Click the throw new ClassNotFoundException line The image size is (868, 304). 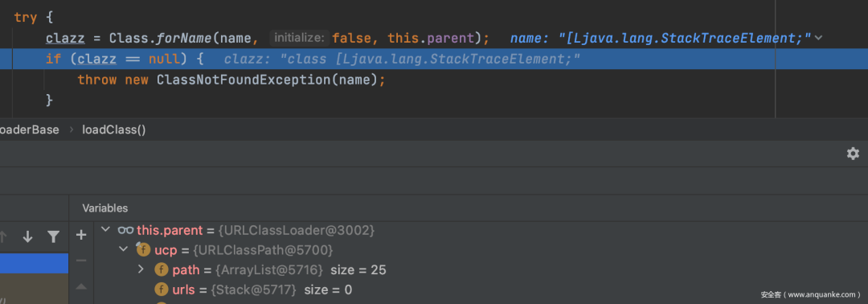[x=231, y=80]
